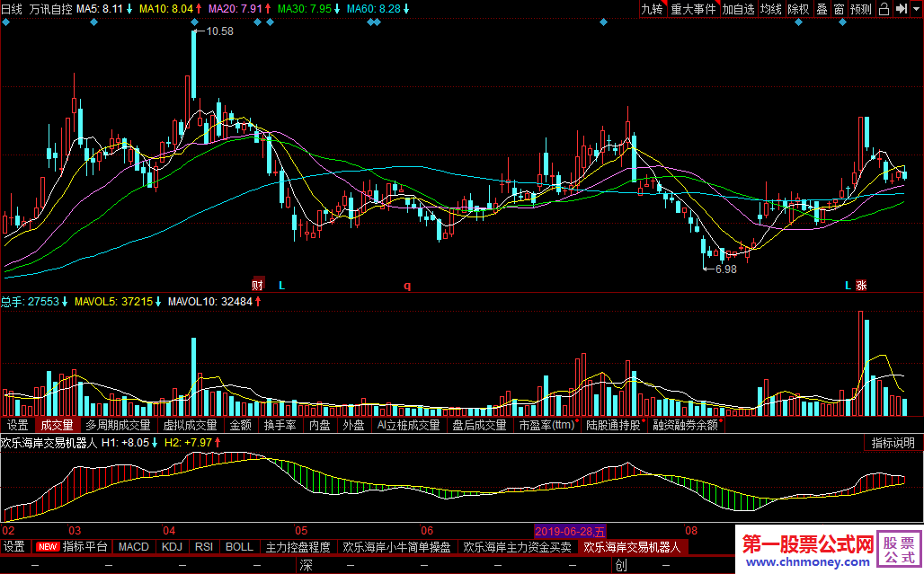The width and height of the screenshot is (924, 574).
Task: Switch to the RSI indicator tab
Action: coord(204,547)
